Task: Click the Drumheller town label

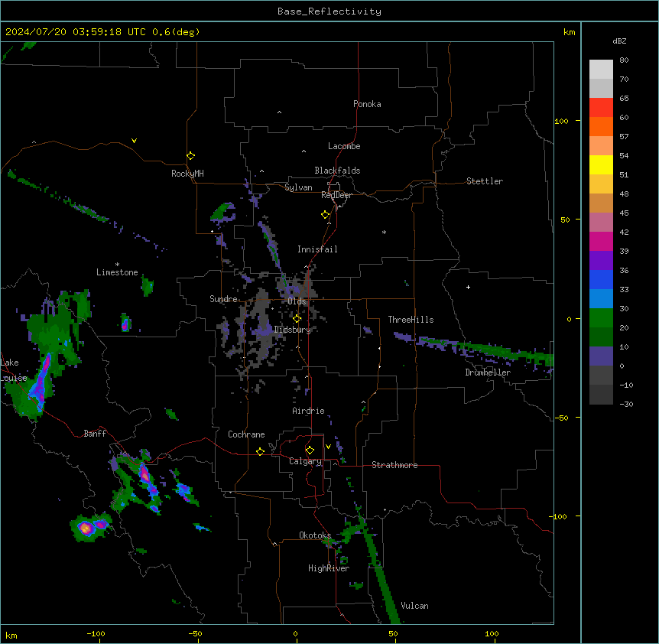Action: 488,372
